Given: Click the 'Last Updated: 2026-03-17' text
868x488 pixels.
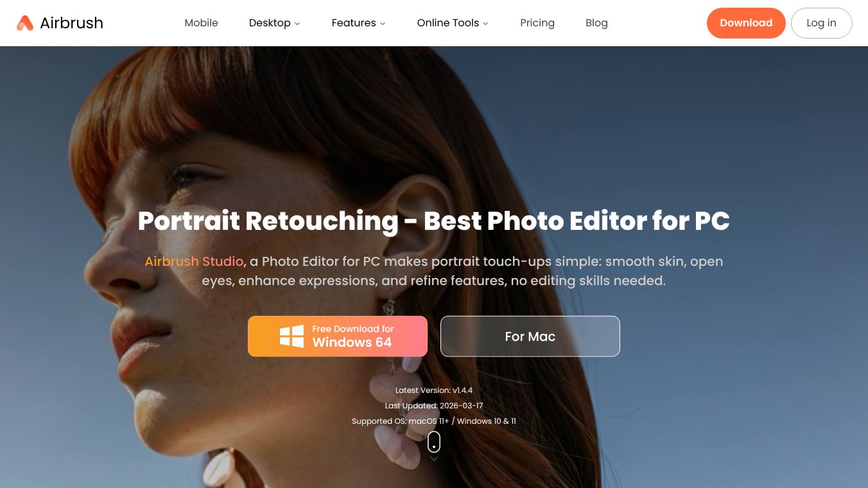Looking at the screenshot, I should click(x=434, y=406).
